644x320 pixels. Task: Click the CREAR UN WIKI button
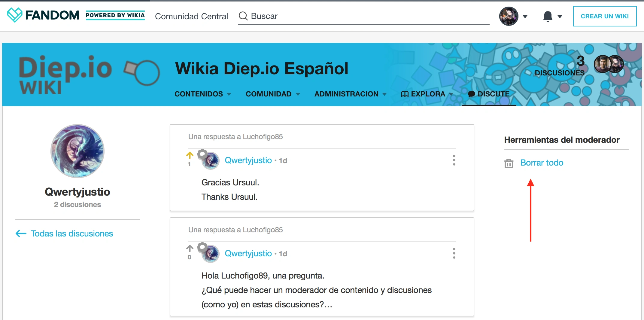pos(605,16)
